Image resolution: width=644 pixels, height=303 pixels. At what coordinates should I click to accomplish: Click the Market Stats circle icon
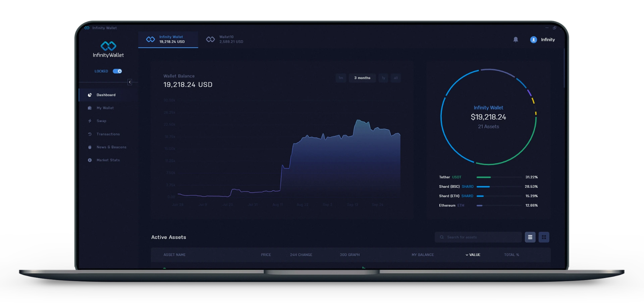tap(90, 160)
